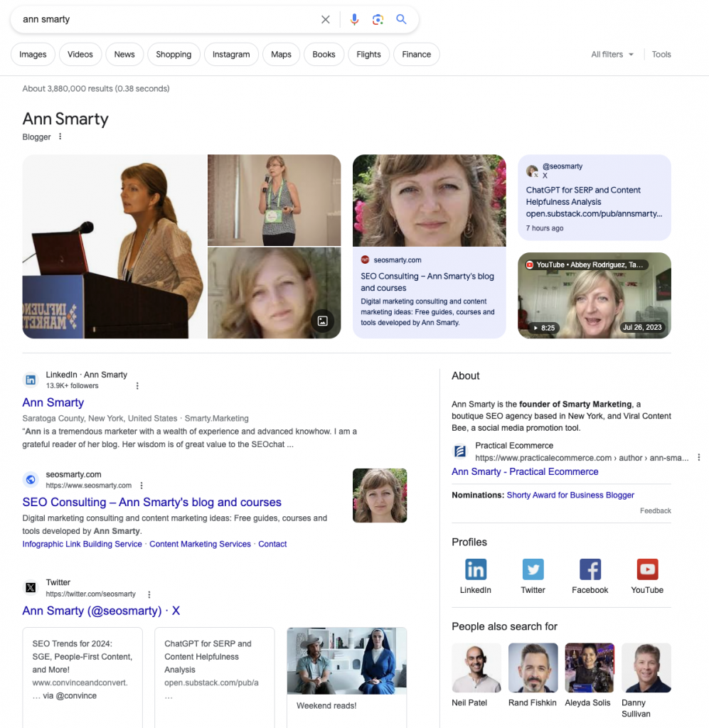Click the 'https://twitter.com/seosmarty' URL text
The image size is (709, 728).
[x=90, y=594]
